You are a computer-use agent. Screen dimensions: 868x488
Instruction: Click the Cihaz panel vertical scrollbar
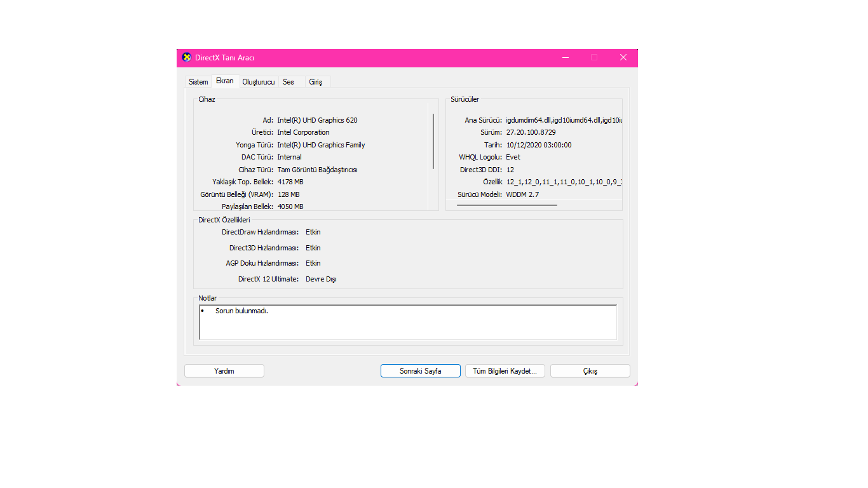click(x=433, y=141)
